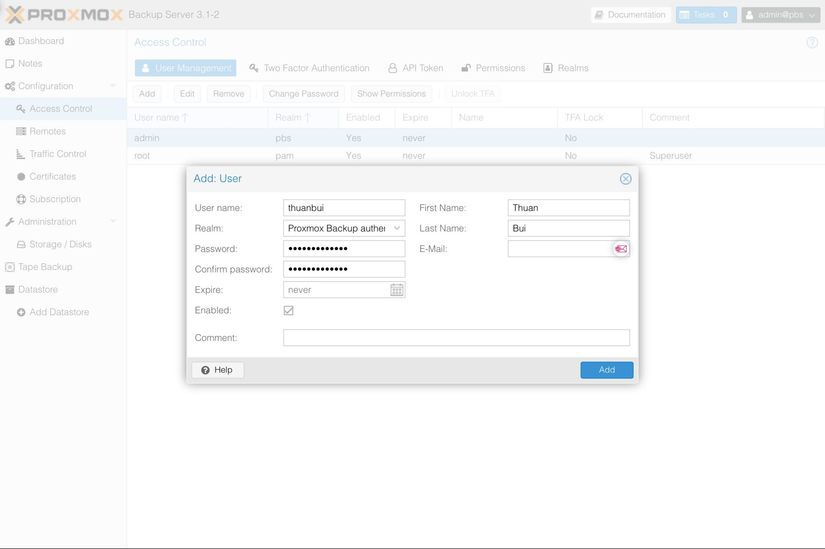Select the root user row
The width and height of the screenshot is (825, 549).
tap(476, 156)
